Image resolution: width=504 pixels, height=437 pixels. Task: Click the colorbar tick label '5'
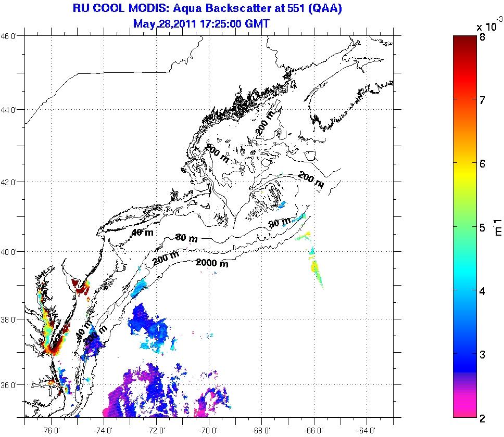pyautogui.click(x=482, y=228)
